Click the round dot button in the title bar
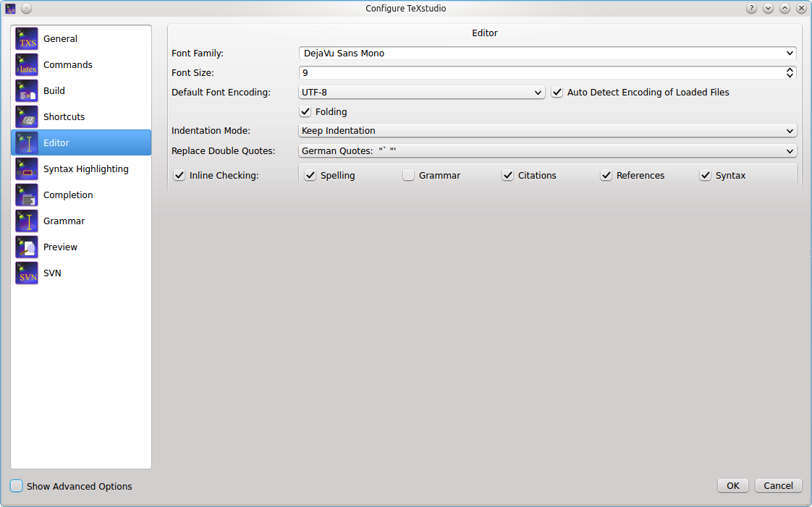Image resolution: width=812 pixels, height=507 pixels. 26,8
